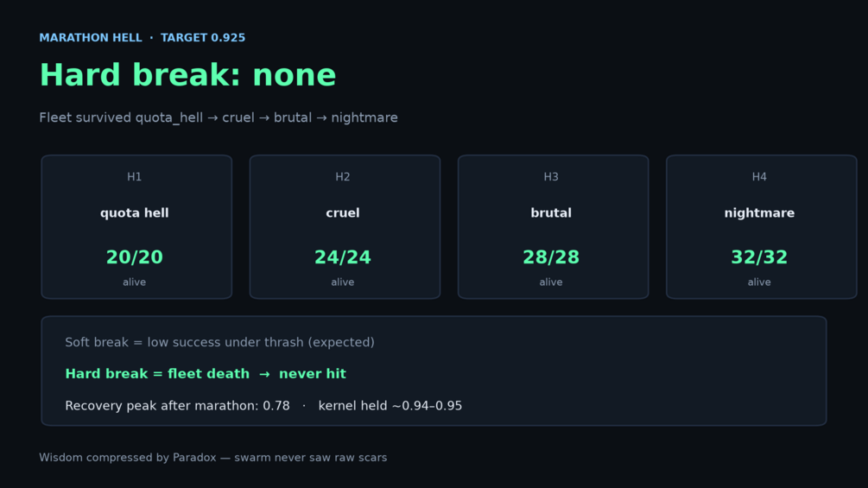The height and width of the screenshot is (488, 868).
Task: Select the 24/24 alive count
Action: [343, 257]
